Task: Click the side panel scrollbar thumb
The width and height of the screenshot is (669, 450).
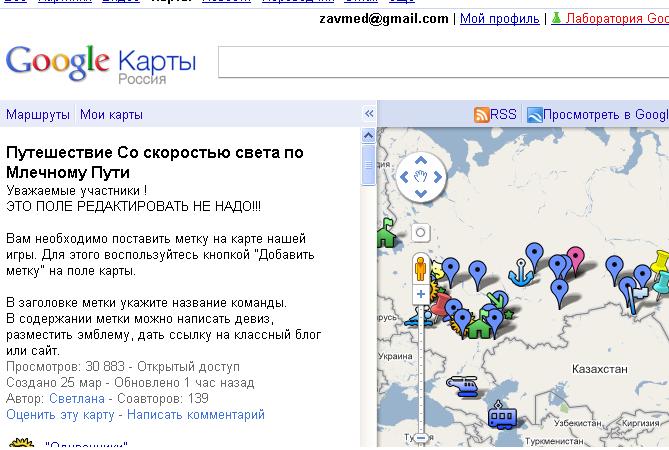Action: pos(368,165)
